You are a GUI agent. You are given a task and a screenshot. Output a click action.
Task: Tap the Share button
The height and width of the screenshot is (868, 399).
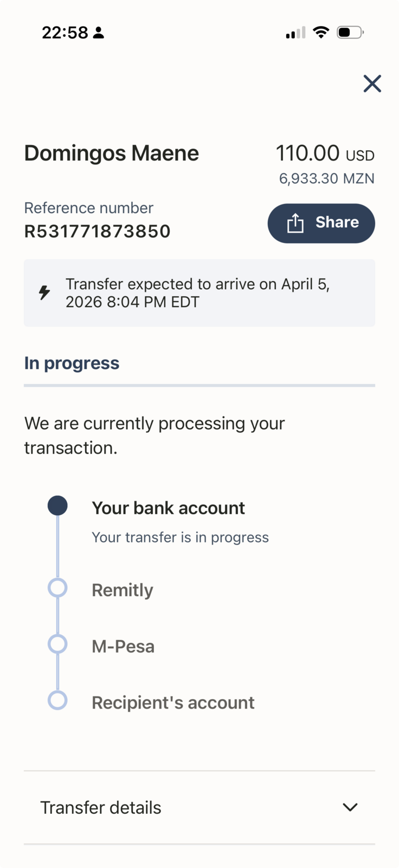click(x=321, y=223)
